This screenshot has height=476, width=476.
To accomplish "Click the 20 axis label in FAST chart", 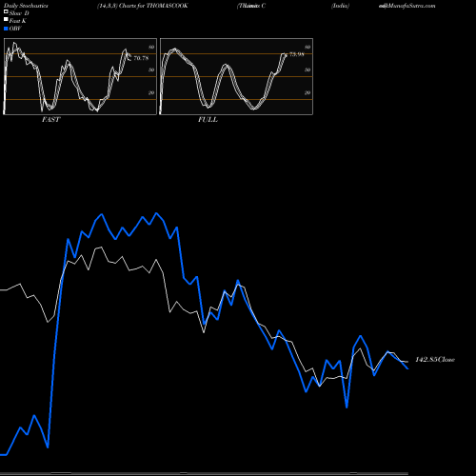I will (151, 92).
